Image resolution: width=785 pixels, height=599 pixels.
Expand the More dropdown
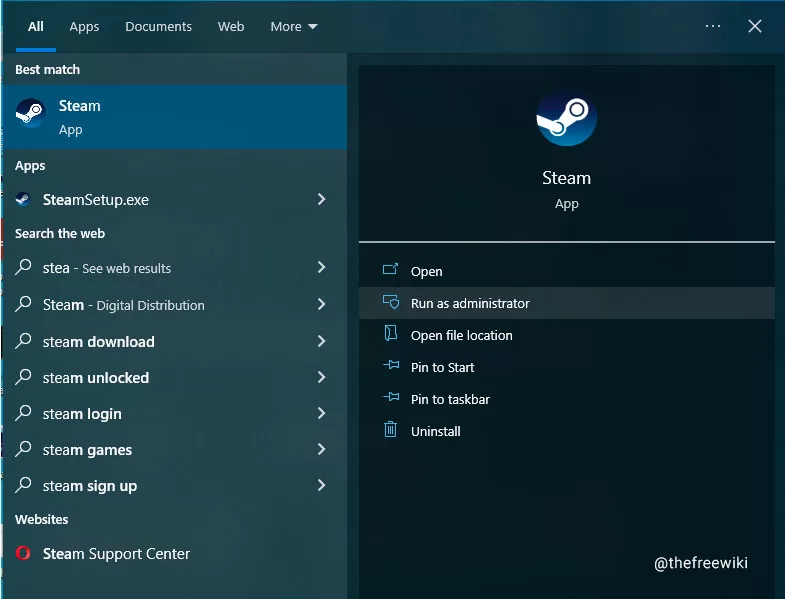tap(294, 27)
